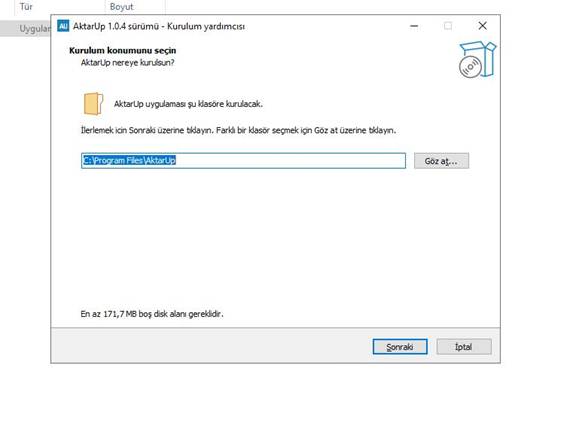
Task: Click empty space inside the install path field
Action: coord(289,161)
